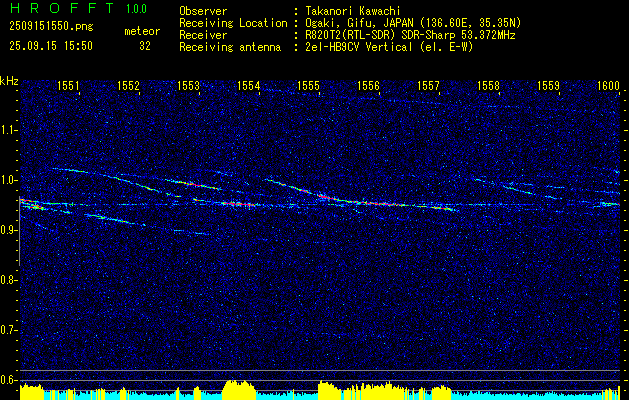Screen dimensions: 629x400
Task: Click the 0.9 frequency axis label
Action: (x=9, y=230)
